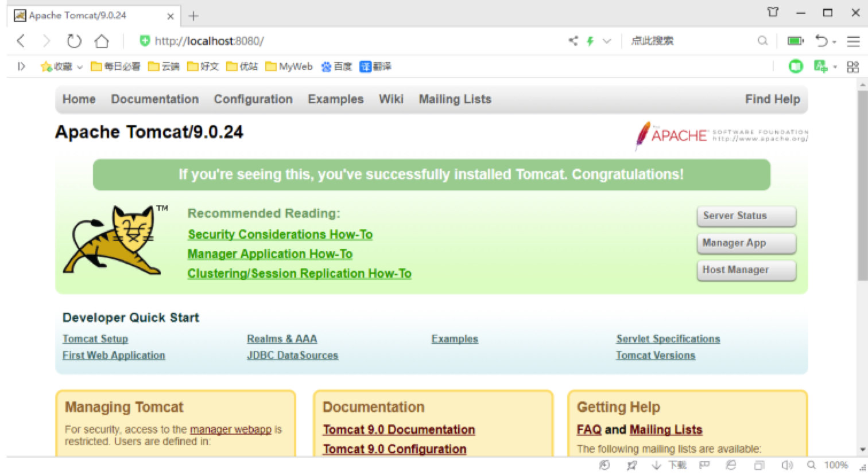
Task: Open Tomcat 9.0 Documentation link
Action: [399, 430]
